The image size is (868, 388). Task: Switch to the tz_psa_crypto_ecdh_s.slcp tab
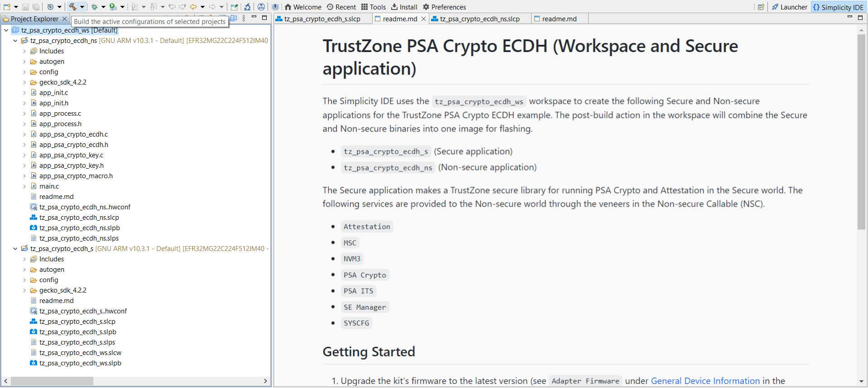coord(321,19)
